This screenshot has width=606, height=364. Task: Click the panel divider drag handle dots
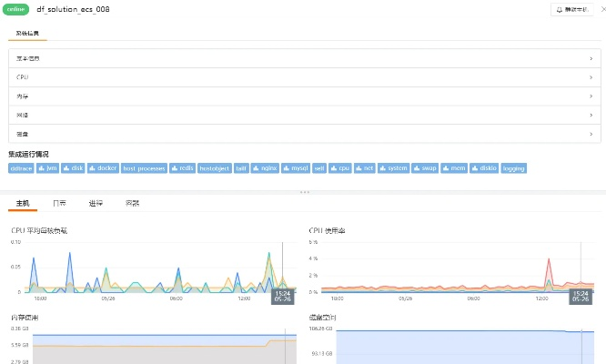pyautogui.click(x=303, y=192)
